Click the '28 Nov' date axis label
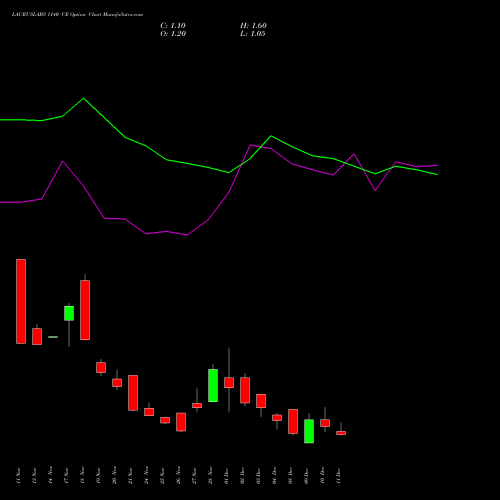Viewport: 500px width, 500px height. pyautogui.click(x=210, y=476)
